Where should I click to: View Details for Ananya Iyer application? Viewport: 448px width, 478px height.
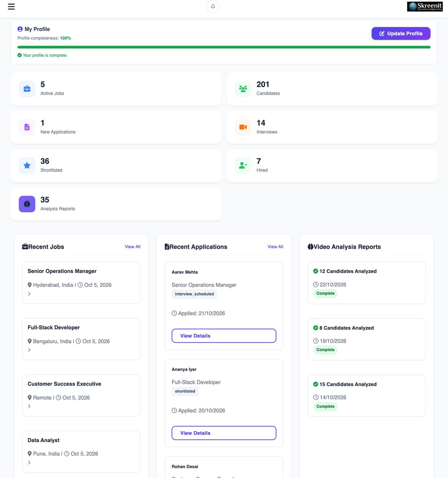click(x=224, y=433)
